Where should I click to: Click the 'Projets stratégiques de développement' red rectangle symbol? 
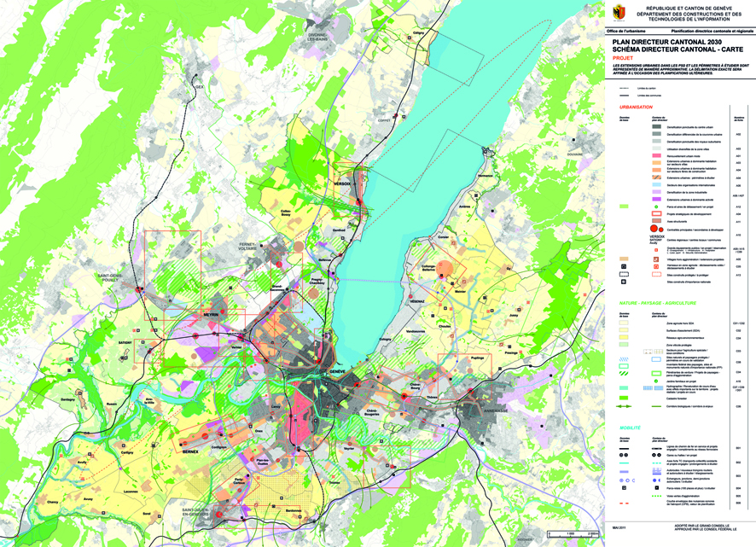click(x=655, y=214)
